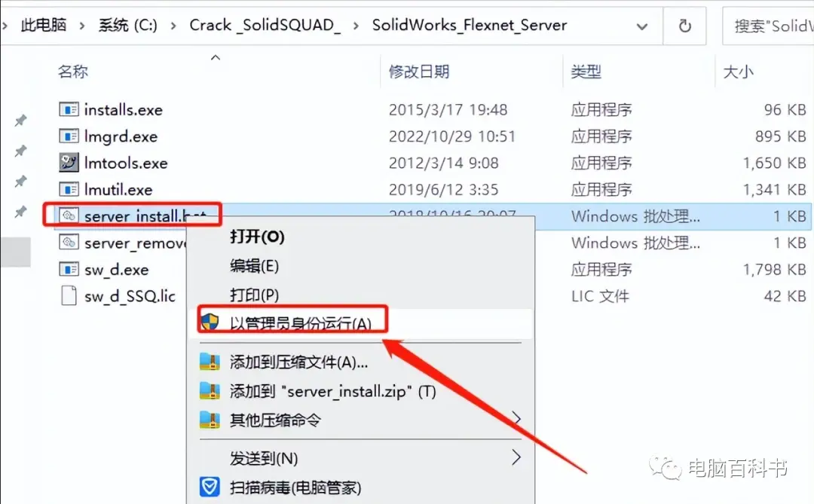Click the server_remove batch file icon
This screenshot has height=504, width=814.
tap(69, 243)
